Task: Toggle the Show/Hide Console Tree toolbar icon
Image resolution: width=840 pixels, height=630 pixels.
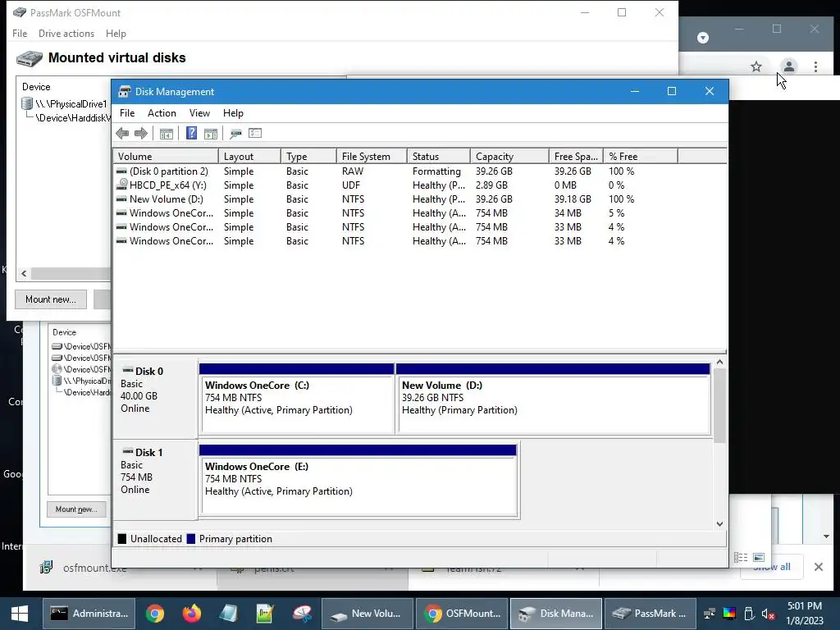Action: (x=166, y=134)
